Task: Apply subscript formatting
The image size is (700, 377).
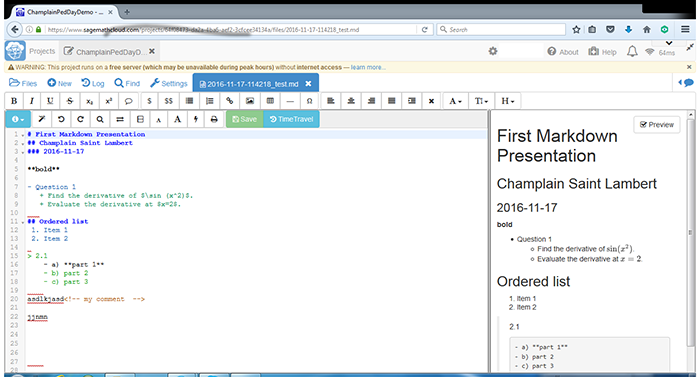Action: [89, 101]
